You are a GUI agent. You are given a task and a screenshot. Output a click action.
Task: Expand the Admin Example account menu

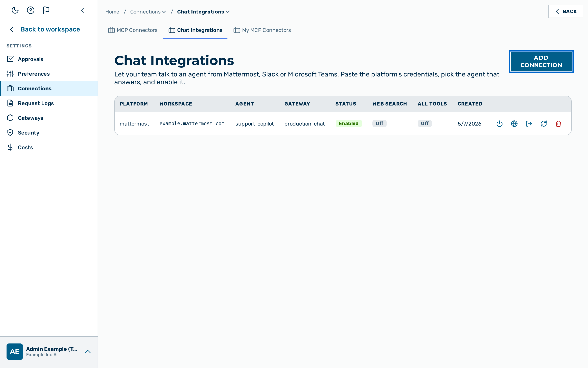(88, 351)
